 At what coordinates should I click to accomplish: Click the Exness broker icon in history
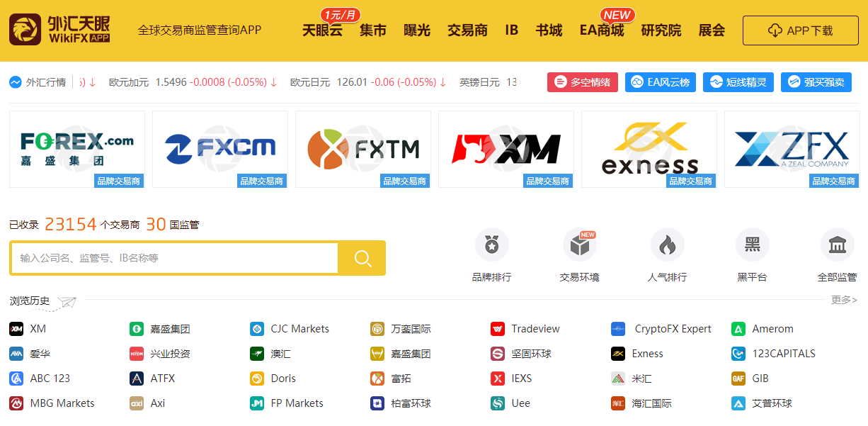618,354
